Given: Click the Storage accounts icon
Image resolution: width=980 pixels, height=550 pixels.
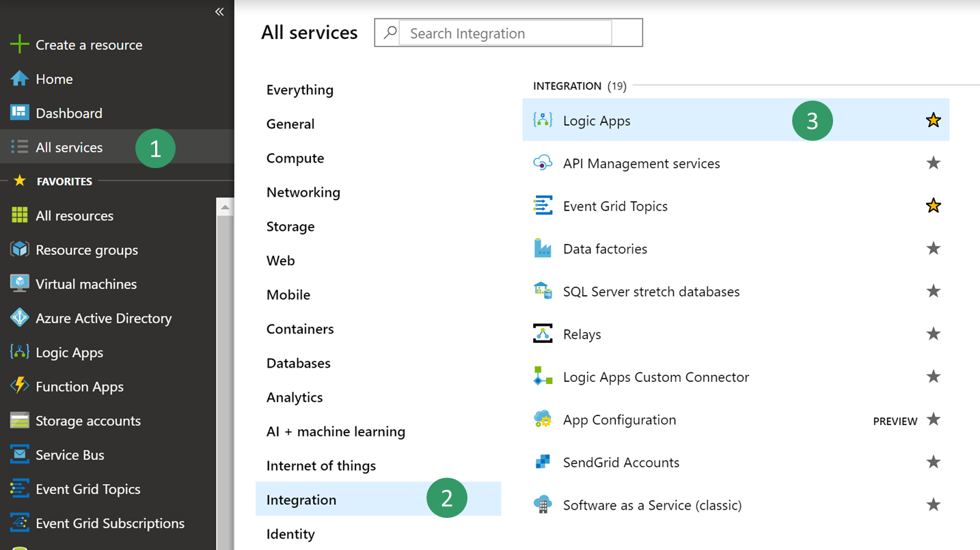Looking at the screenshot, I should pyautogui.click(x=19, y=420).
